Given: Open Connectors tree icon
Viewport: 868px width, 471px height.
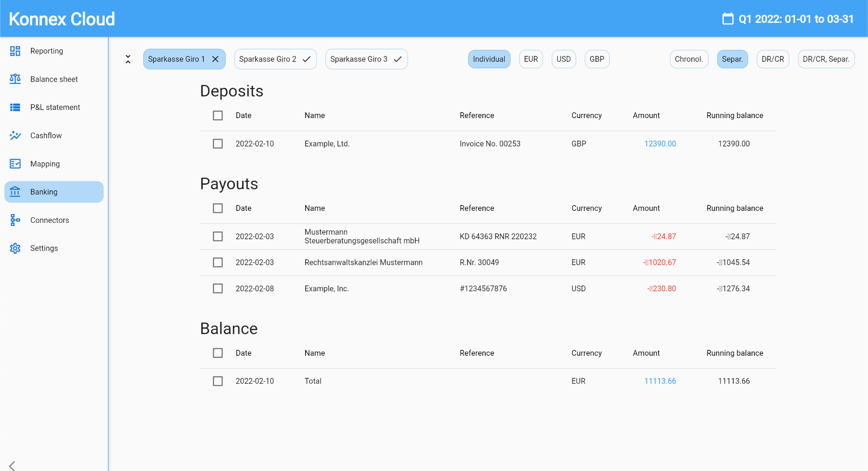Looking at the screenshot, I should point(15,220).
